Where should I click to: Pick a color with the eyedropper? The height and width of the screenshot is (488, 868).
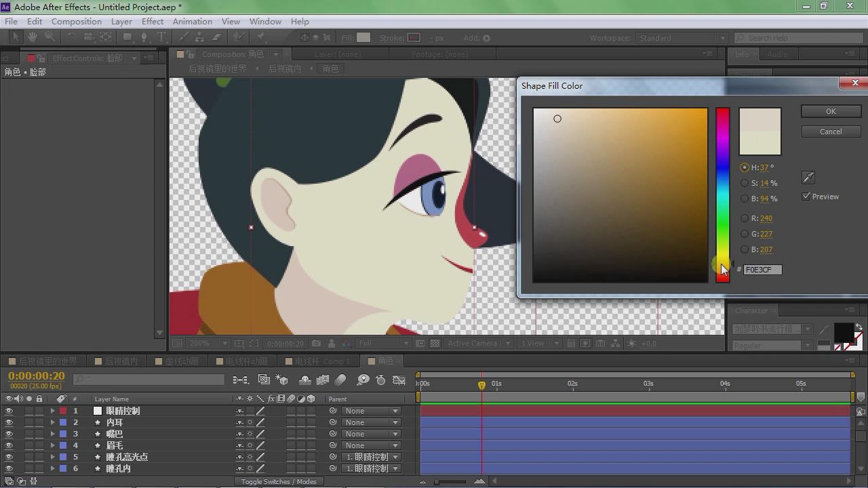click(x=808, y=178)
